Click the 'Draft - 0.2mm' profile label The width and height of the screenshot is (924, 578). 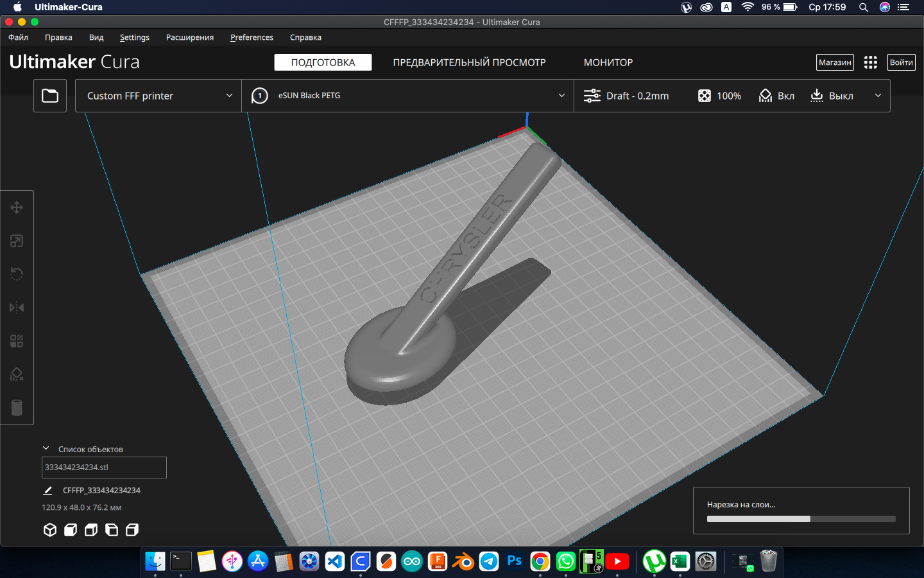[x=637, y=96]
